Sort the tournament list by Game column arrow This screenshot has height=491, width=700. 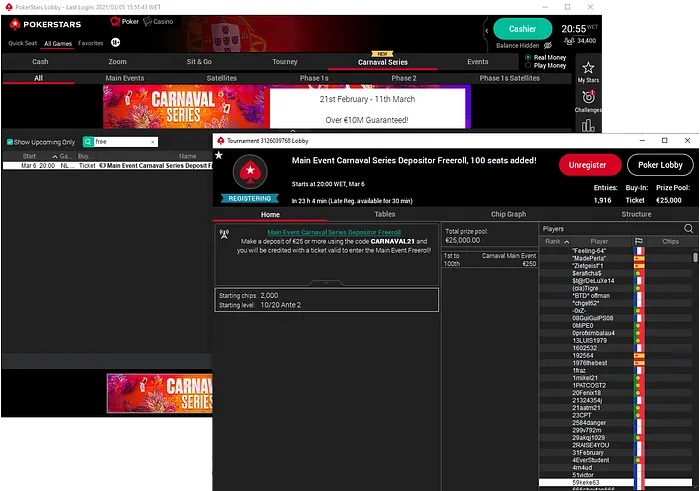click(x=55, y=156)
